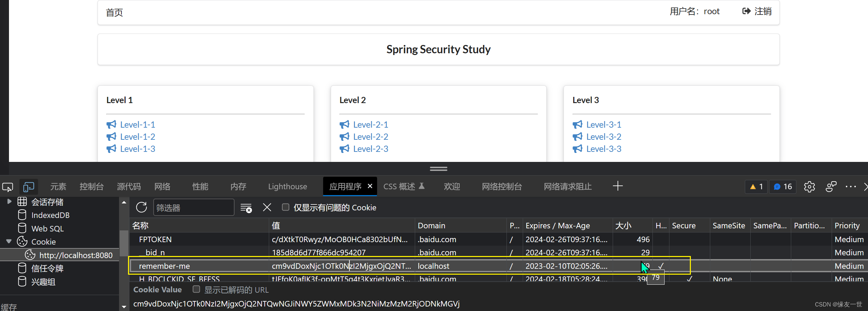Screen dimensions: 868x311
Task: Enable 仅显示有问题的 Cookie checkbox
Action: [x=285, y=207]
